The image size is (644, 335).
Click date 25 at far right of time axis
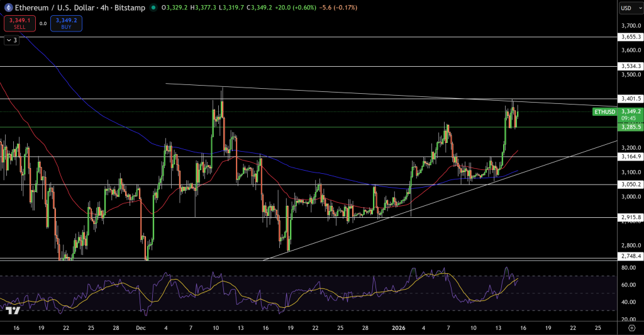click(598, 328)
